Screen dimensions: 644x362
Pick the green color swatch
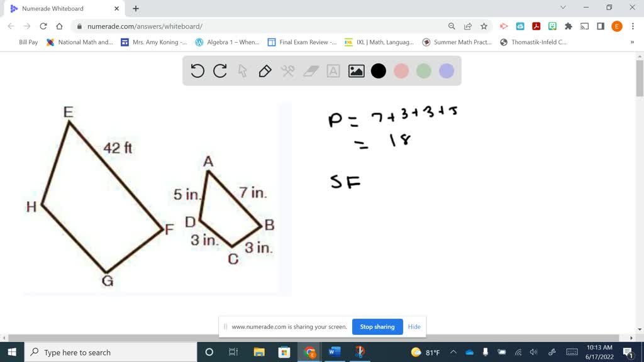(x=424, y=71)
